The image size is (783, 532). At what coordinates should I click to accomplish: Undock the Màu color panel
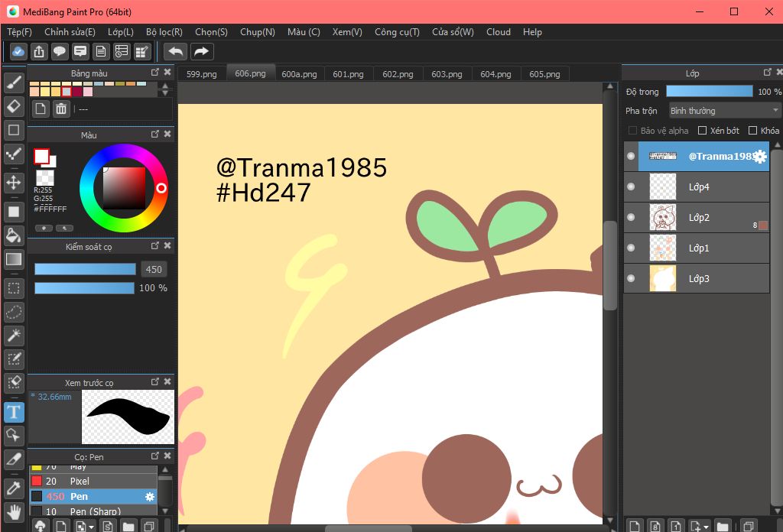pyautogui.click(x=154, y=135)
